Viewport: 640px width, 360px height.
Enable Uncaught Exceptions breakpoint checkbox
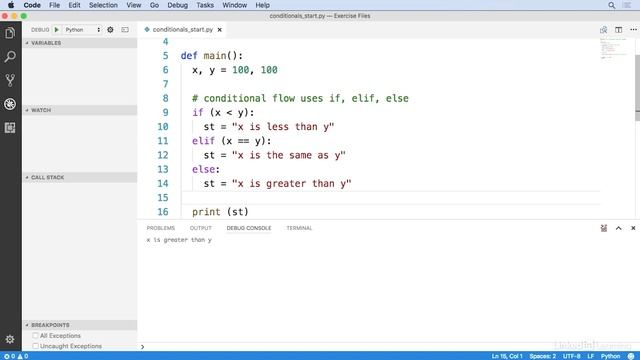click(x=35, y=346)
